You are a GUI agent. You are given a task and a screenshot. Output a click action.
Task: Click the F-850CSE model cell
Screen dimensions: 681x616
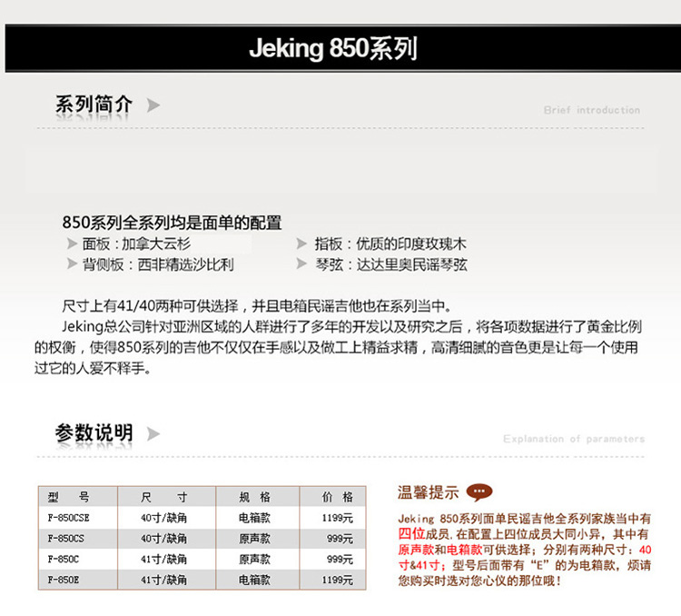click(69, 518)
